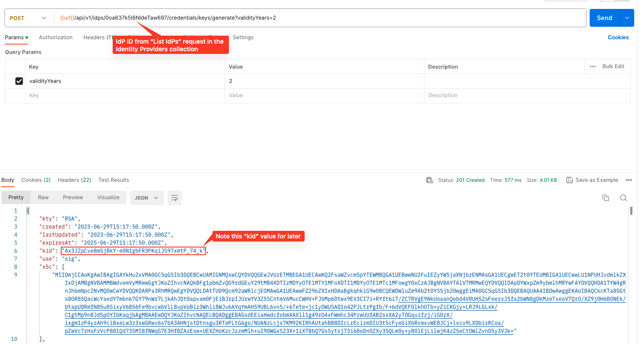Viewport: 644px width, 344px height.
Task: Open the Cookies link
Action: pos(618,37)
